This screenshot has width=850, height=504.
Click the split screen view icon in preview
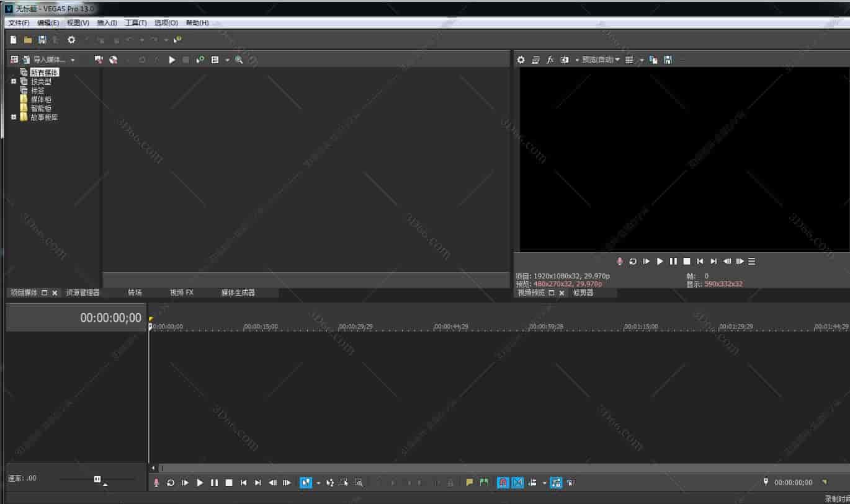565,60
